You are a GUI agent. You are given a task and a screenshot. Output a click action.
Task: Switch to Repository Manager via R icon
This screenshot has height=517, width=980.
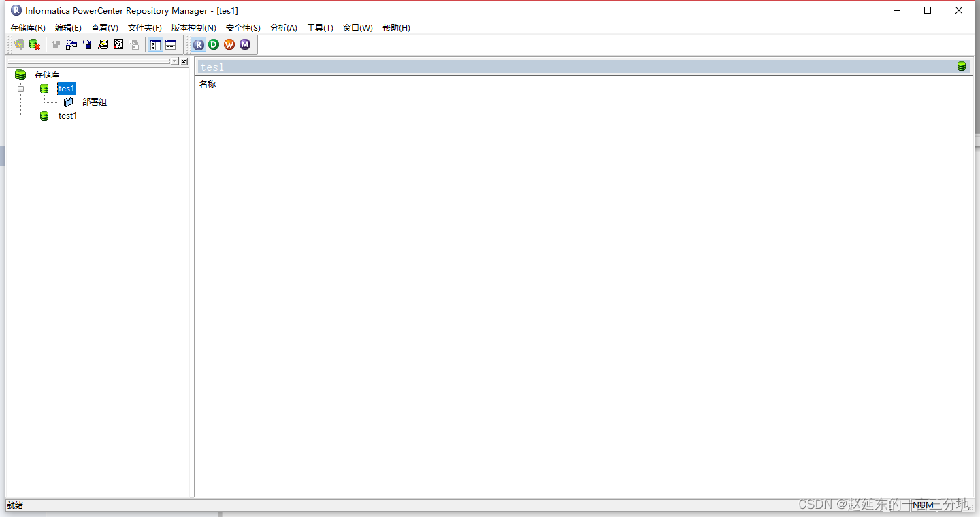coord(199,44)
